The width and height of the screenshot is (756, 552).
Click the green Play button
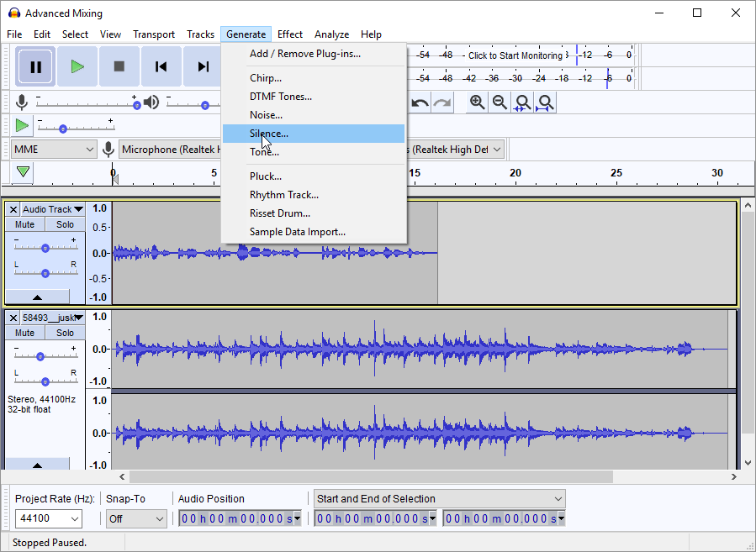[77, 67]
